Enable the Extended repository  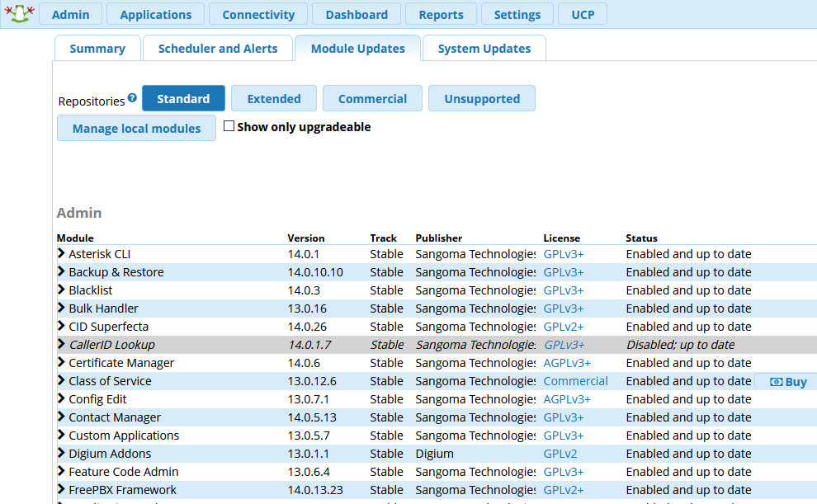273,98
